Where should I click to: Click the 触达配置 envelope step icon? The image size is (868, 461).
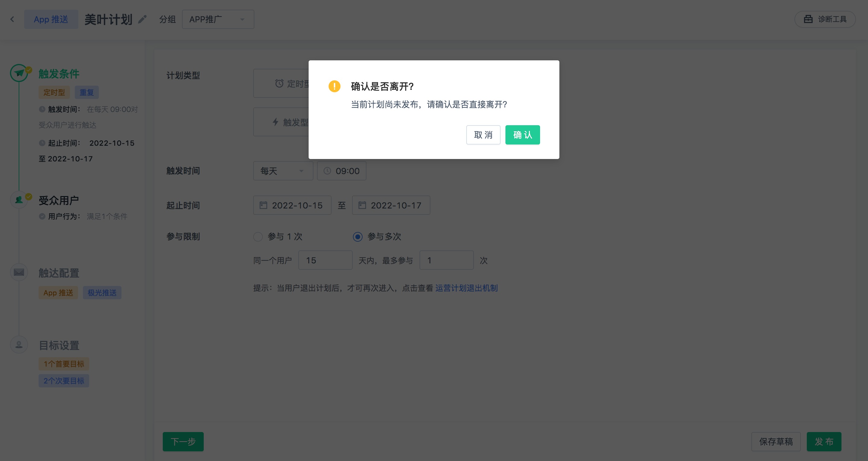(19, 272)
